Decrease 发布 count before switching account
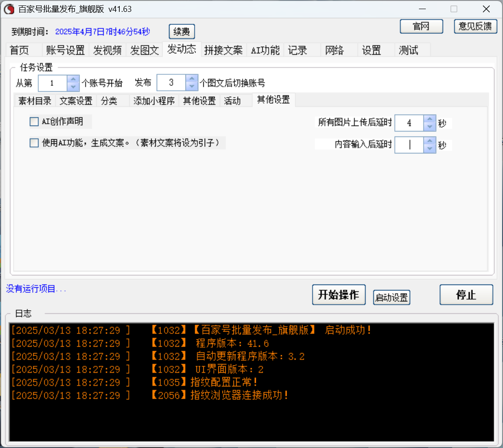This screenshot has height=448, width=503. pos(192,87)
